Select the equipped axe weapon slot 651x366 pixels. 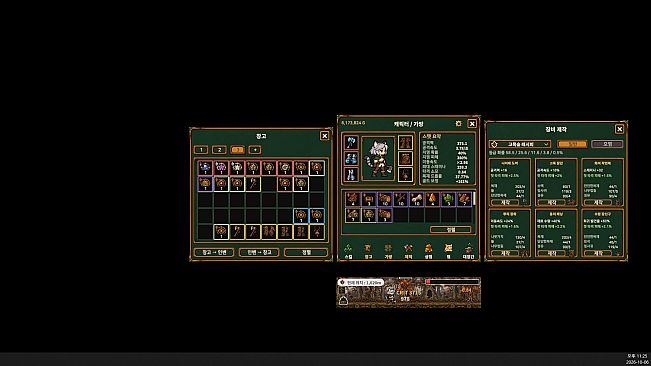pos(351,143)
